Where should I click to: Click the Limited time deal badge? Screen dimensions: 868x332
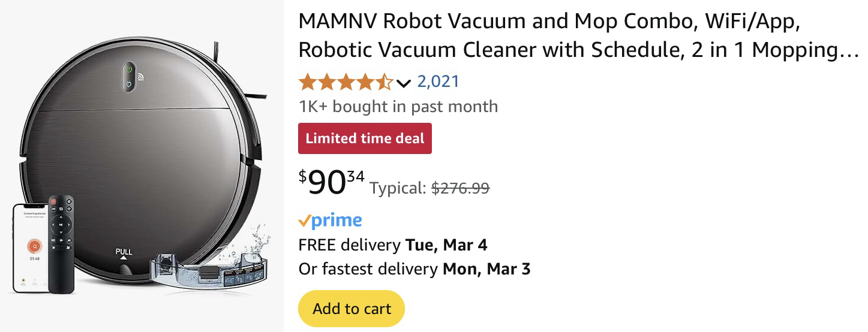pos(365,138)
